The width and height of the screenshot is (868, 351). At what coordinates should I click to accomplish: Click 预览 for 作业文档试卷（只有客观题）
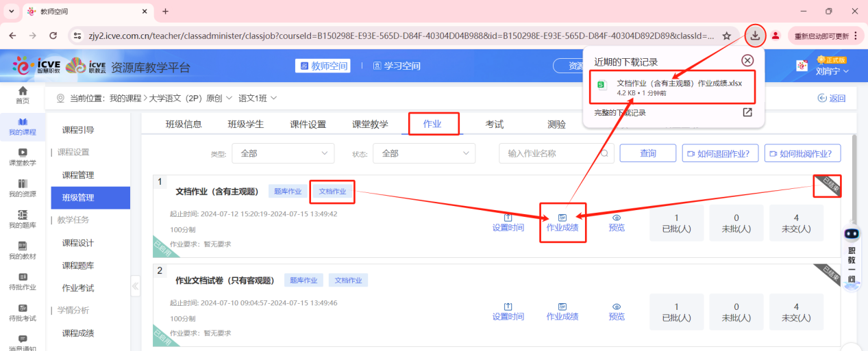(x=617, y=311)
